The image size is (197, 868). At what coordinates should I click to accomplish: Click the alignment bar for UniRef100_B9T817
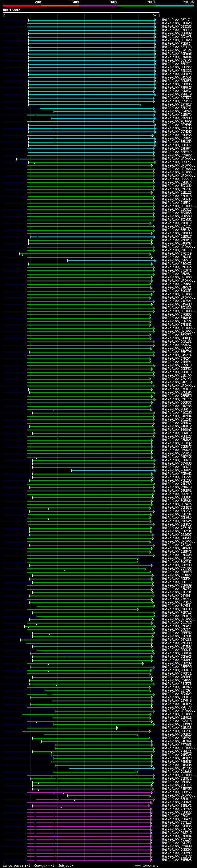[85, 105]
